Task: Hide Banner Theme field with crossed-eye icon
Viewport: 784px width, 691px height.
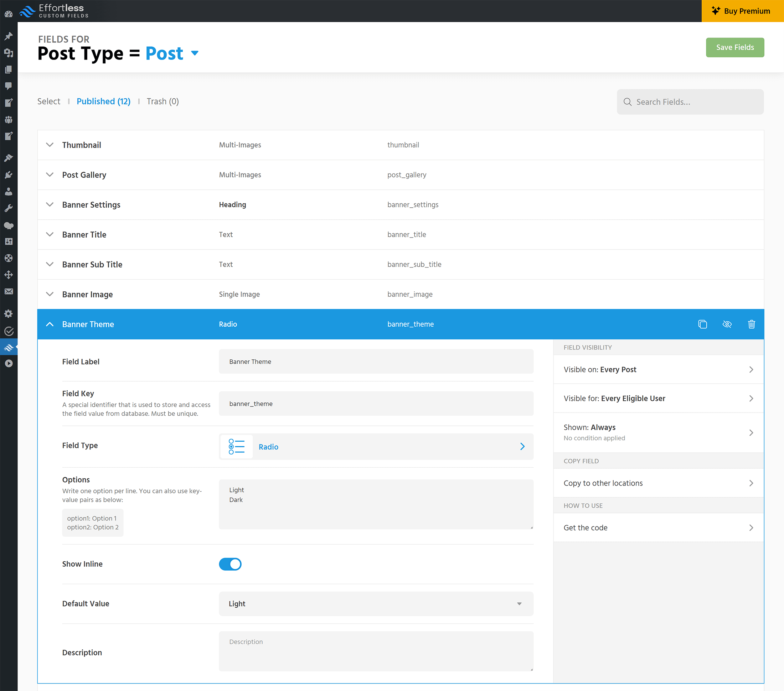Action: 727,324
